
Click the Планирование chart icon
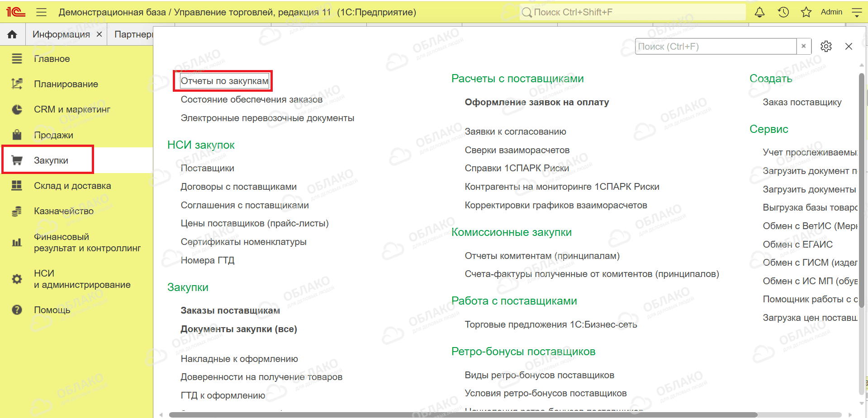[17, 84]
